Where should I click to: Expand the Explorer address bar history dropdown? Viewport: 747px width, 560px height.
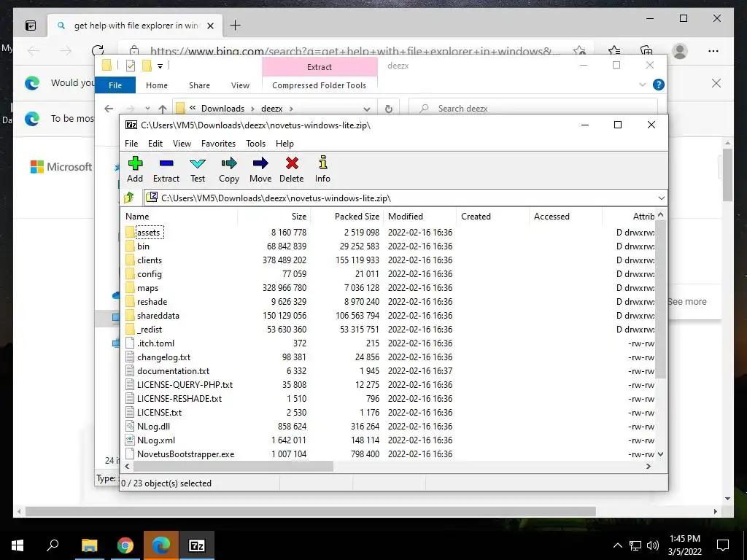point(366,109)
